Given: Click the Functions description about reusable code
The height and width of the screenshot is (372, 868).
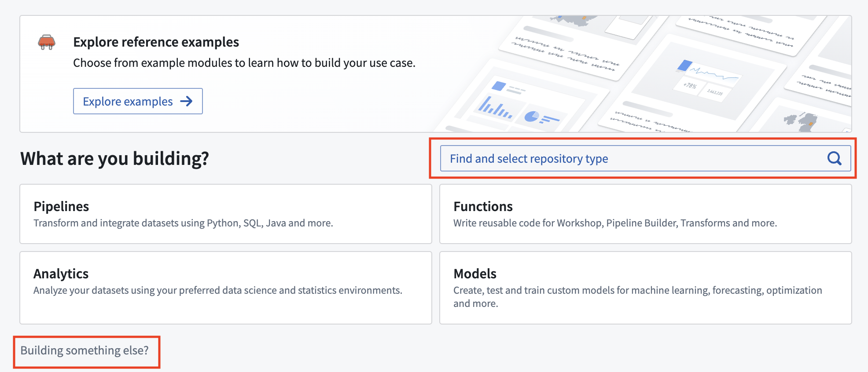Looking at the screenshot, I should (x=615, y=223).
